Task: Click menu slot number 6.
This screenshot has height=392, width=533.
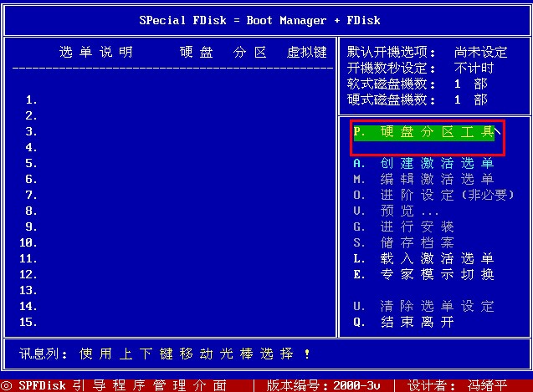Action: [31, 179]
